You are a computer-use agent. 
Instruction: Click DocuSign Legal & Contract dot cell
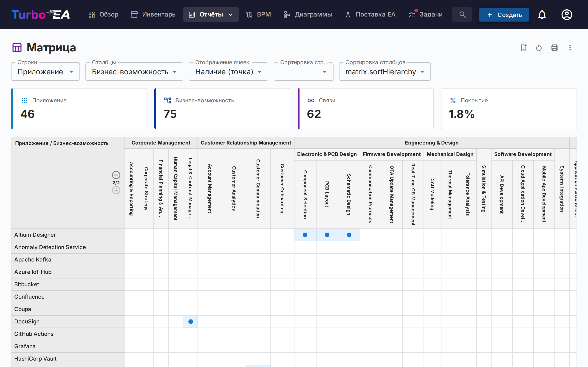click(x=190, y=322)
